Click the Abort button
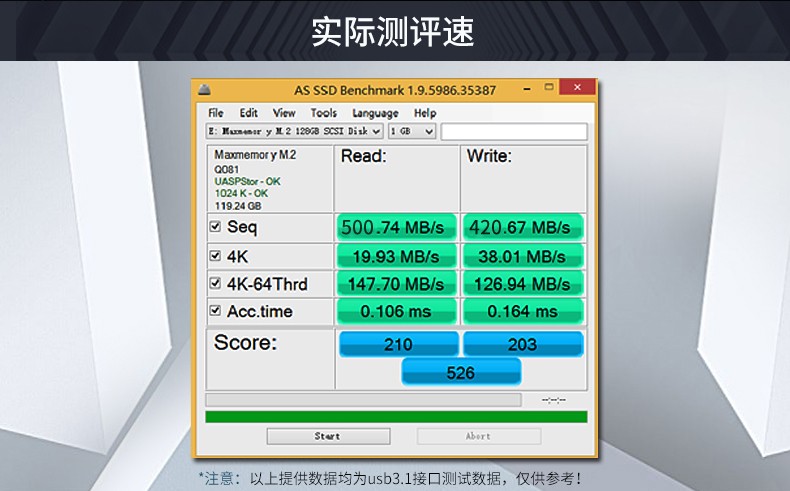Viewport: 790px width, 491px height. point(479,436)
